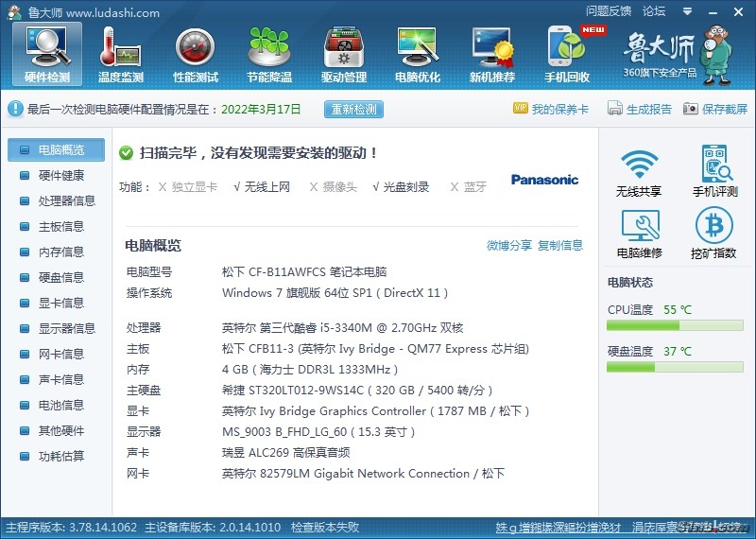Open the 节能降温 energy saving tool
The height and width of the screenshot is (539, 756).
click(269, 54)
